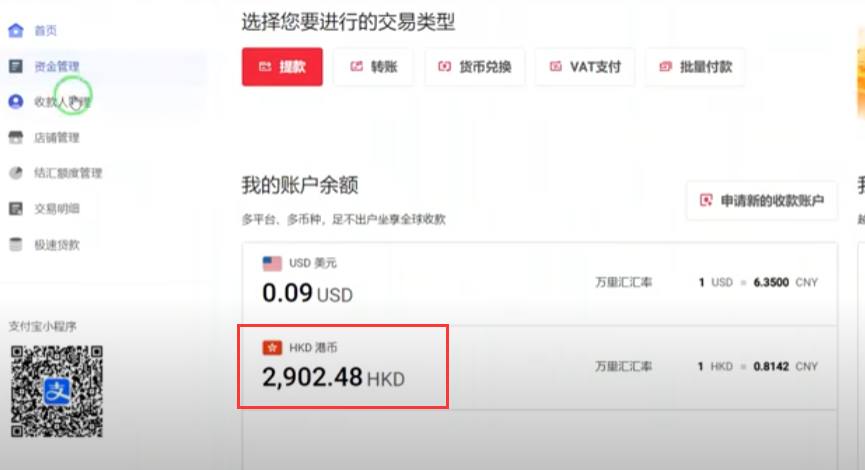
Task: Select the 0.09 USD balance row
Action: (x=540, y=284)
